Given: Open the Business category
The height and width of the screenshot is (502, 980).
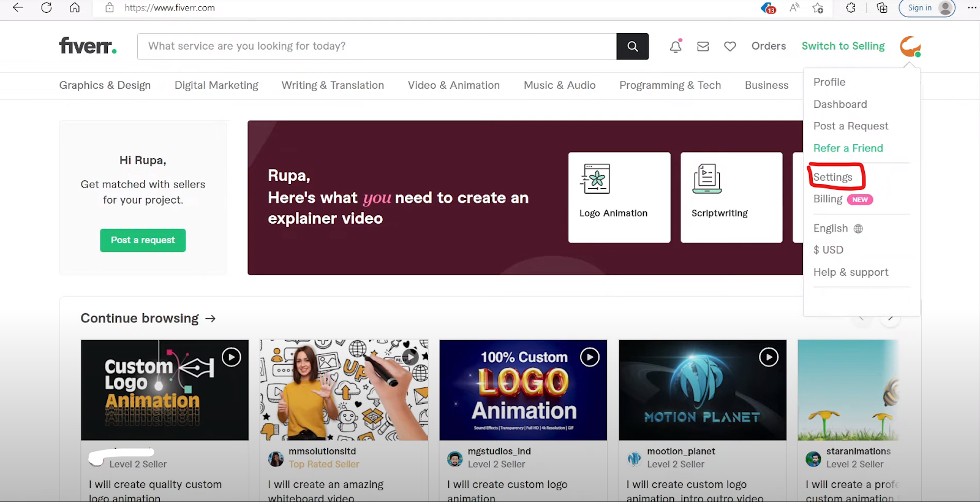Looking at the screenshot, I should [767, 85].
